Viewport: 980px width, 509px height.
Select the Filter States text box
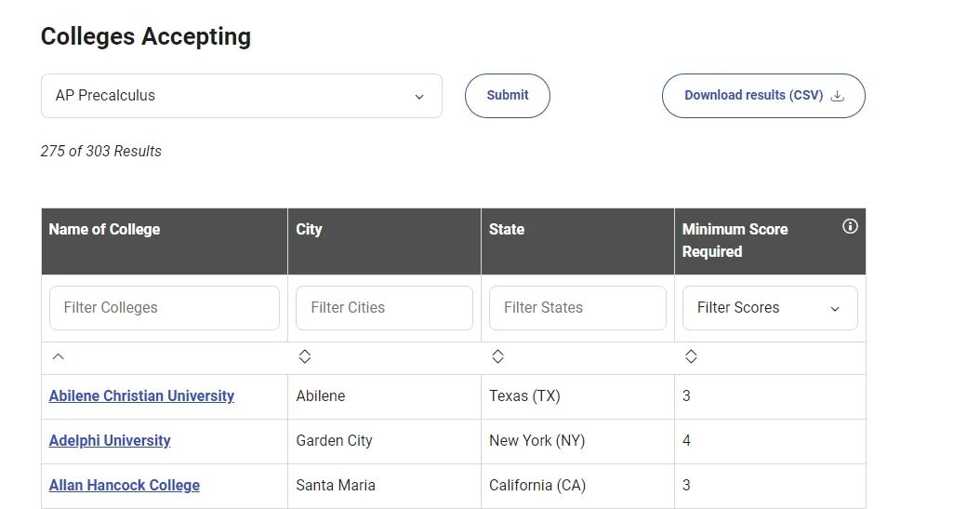click(577, 308)
